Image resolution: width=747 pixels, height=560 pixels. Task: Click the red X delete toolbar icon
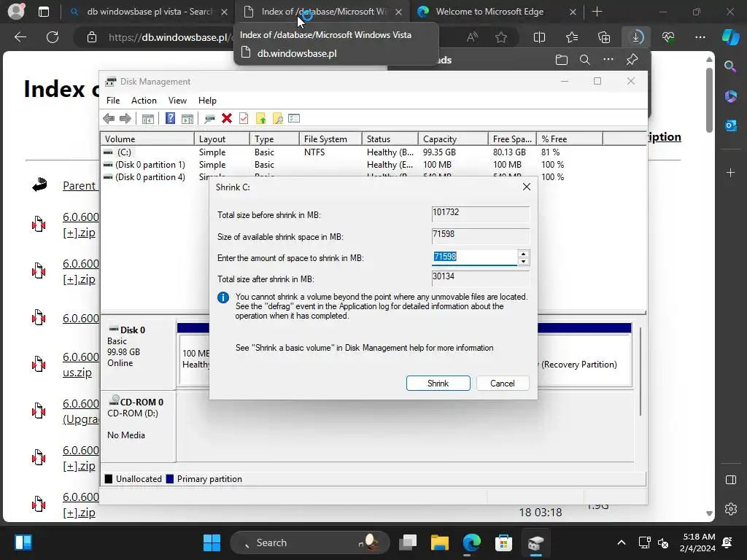point(227,119)
